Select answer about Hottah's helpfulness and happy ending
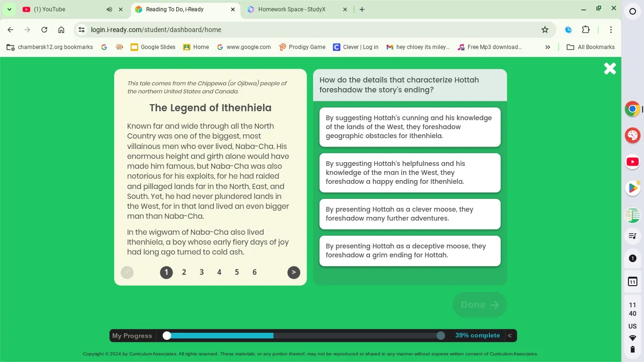 pyautogui.click(x=410, y=173)
